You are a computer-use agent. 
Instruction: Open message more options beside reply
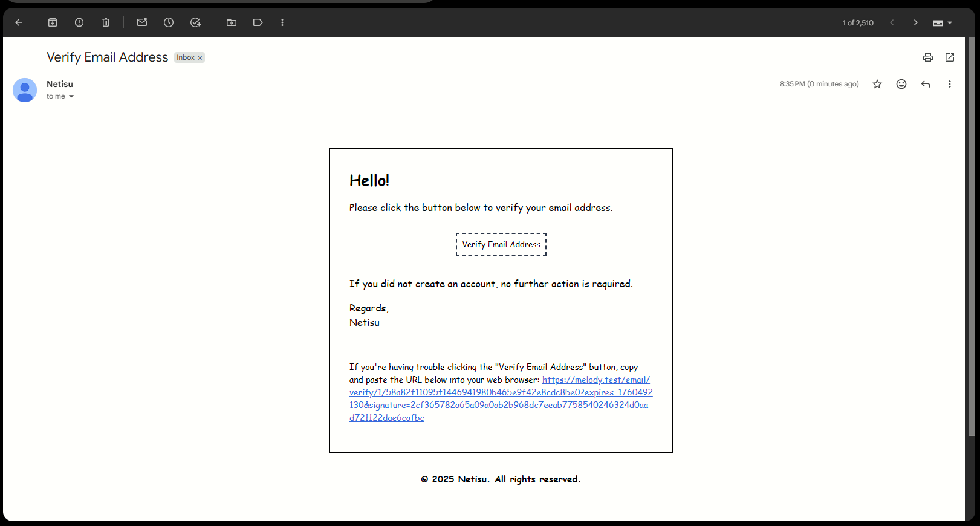[x=950, y=84]
